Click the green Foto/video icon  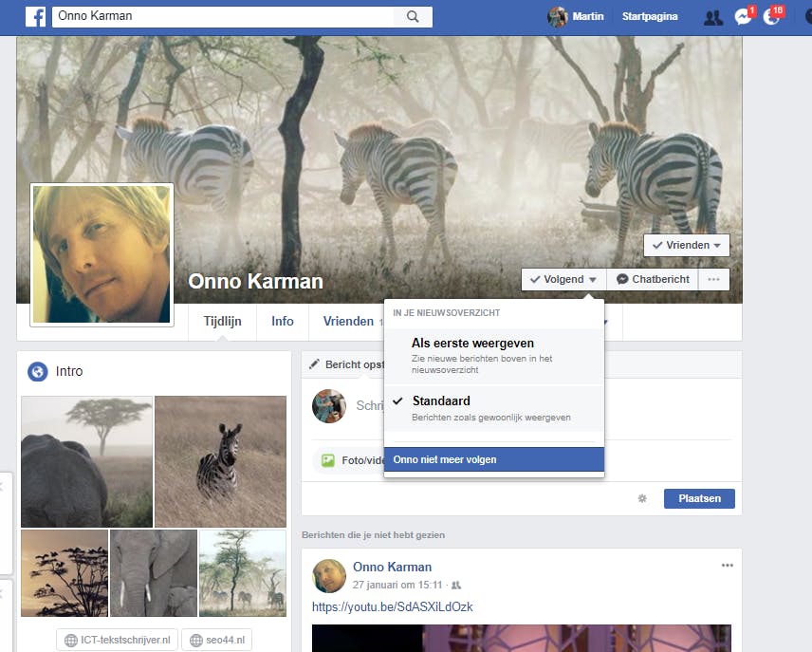tap(328, 460)
